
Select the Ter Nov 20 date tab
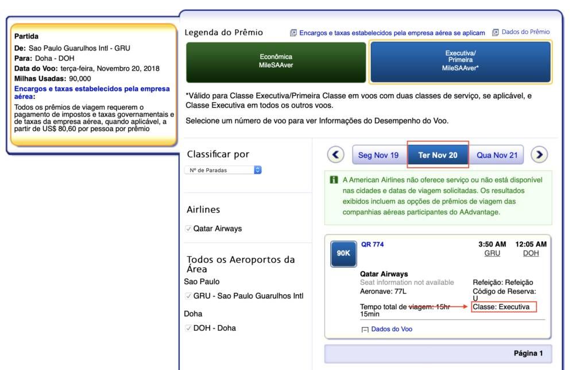point(438,155)
